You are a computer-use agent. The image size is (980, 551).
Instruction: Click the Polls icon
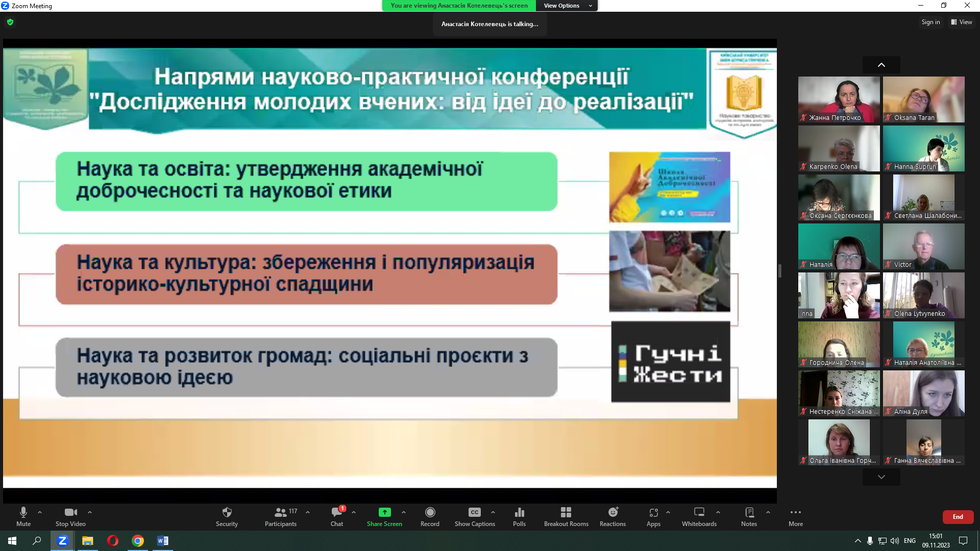point(519,513)
